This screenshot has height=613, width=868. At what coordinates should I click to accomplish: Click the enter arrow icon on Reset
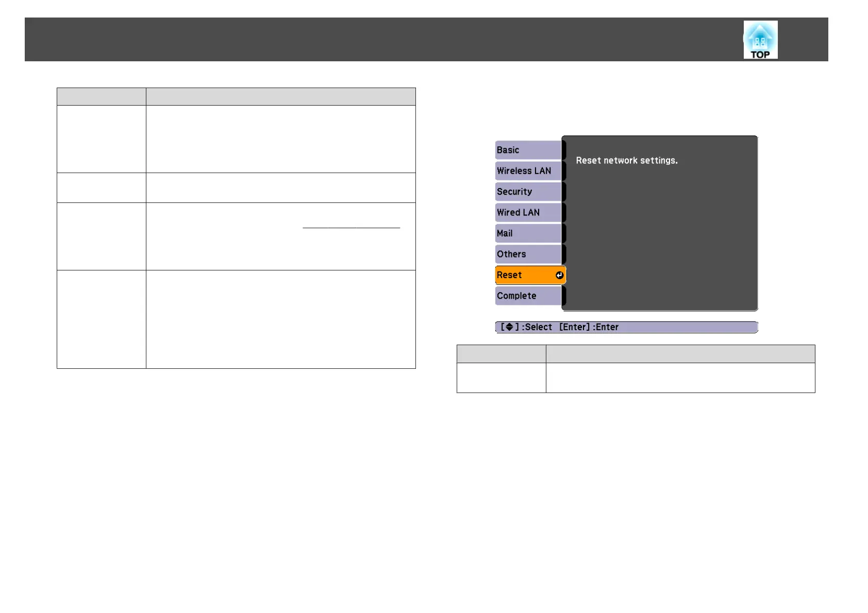click(x=559, y=275)
